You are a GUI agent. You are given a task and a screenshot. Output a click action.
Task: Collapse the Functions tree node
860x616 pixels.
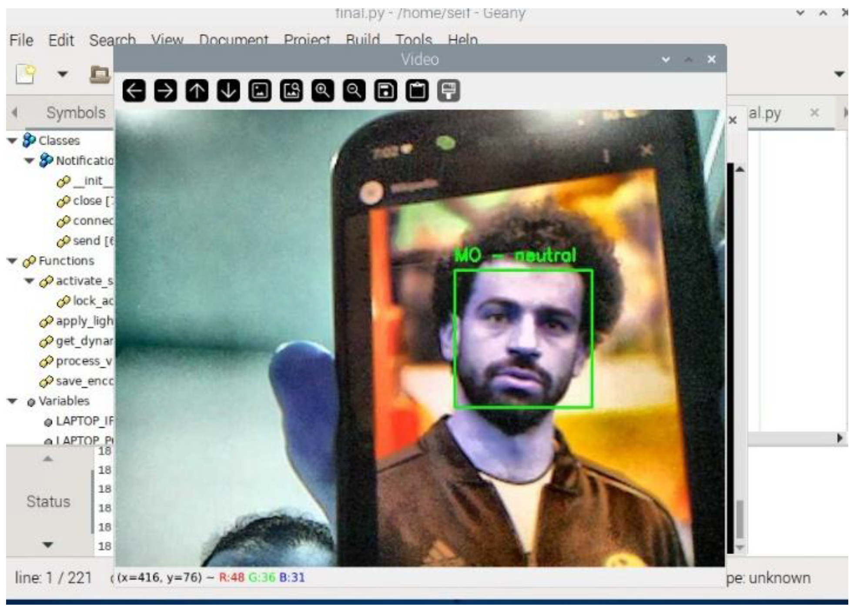point(13,261)
